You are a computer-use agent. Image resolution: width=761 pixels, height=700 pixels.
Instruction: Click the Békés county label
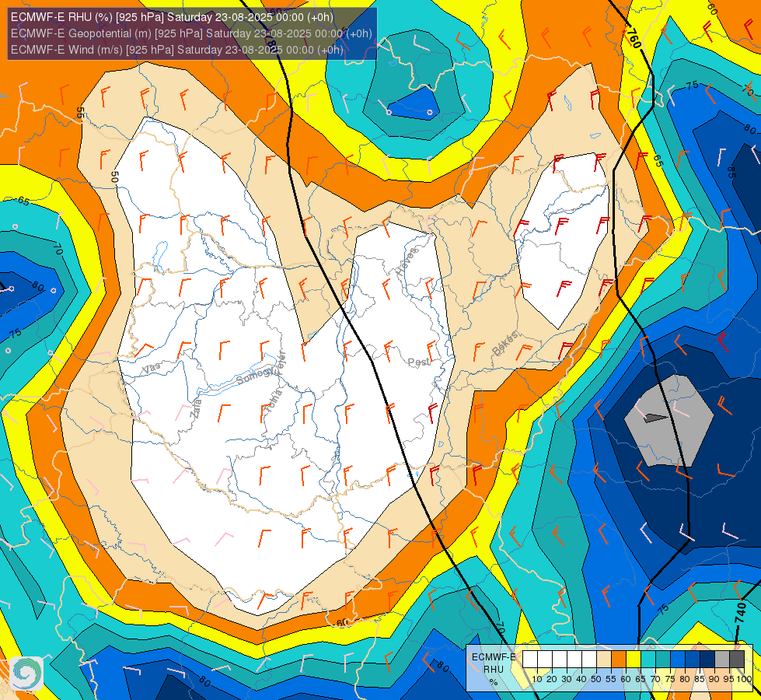504,343
